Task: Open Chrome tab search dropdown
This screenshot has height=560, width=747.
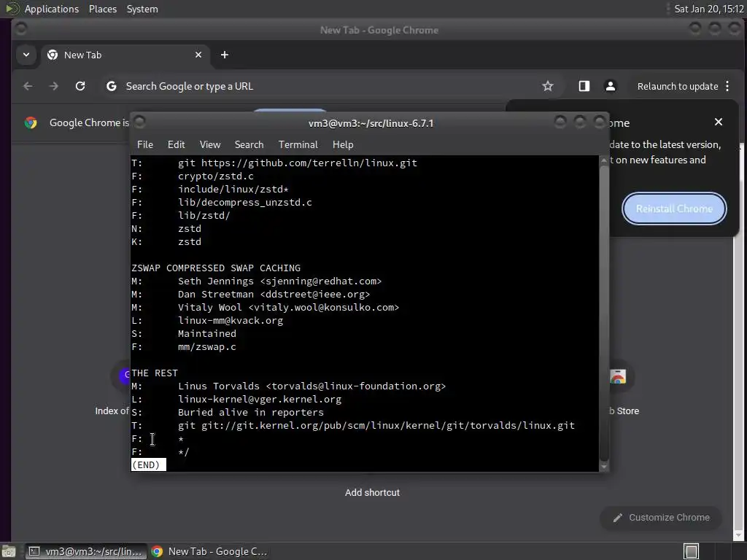Action: 26,55
